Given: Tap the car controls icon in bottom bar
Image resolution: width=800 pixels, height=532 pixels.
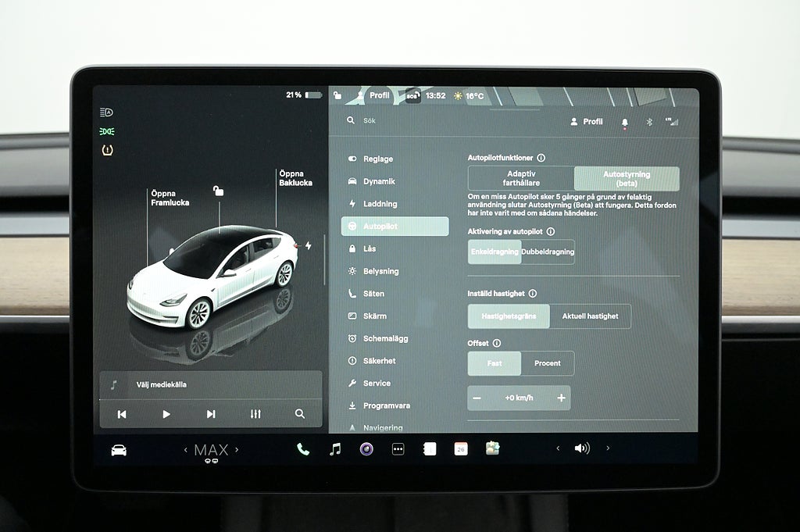Looking at the screenshot, I should [x=119, y=450].
